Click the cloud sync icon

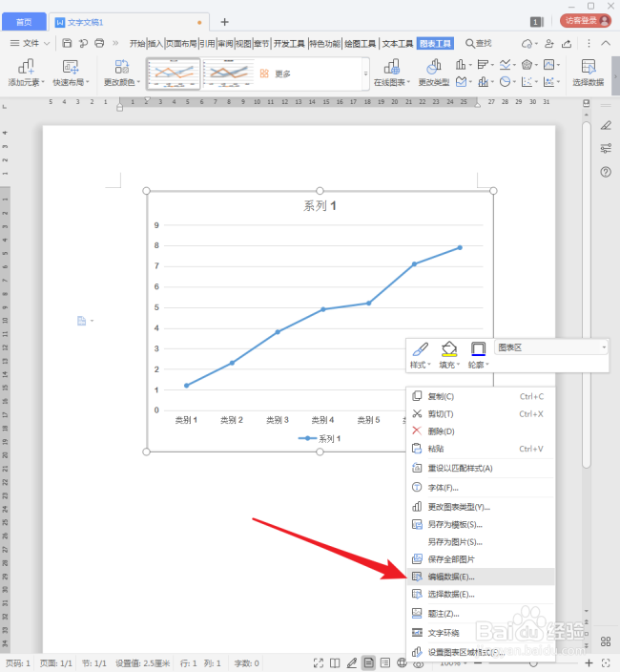click(529, 43)
